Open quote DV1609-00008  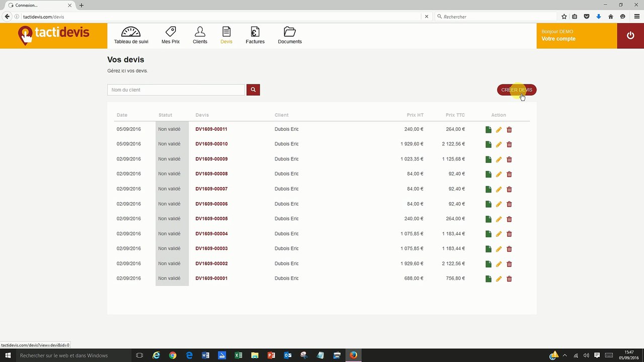click(211, 174)
